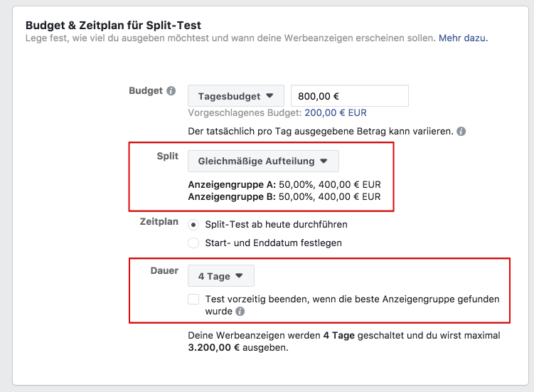Click the 'Test vorzeitig beenden' label text
The width and height of the screenshot is (534, 392).
pos(352,300)
